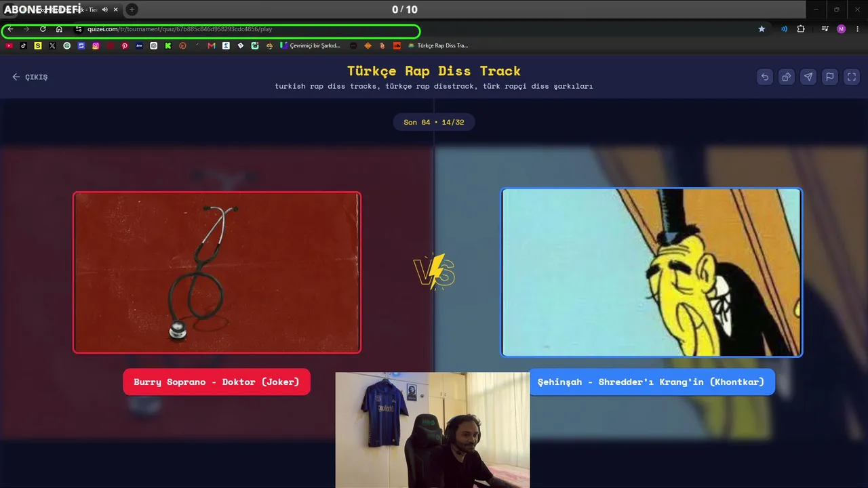Bookmark this page with the star icon
Screen dimensions: 868x488
[x=762, y=29]
